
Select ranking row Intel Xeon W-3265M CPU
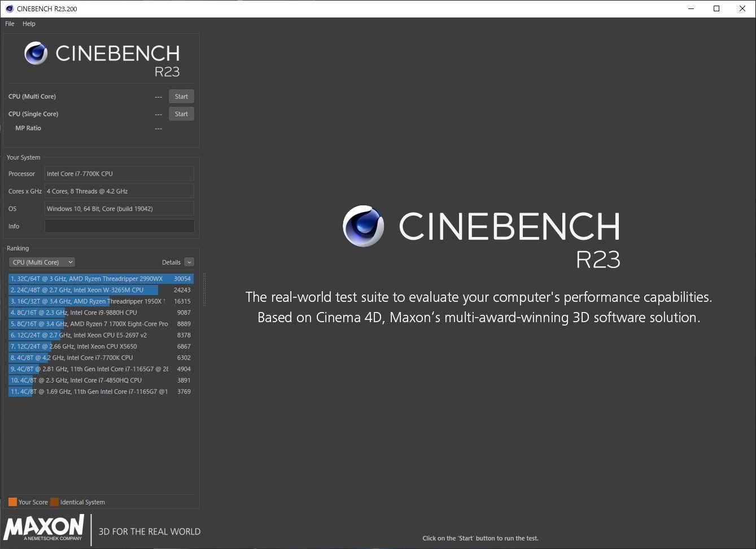[x=101, y=290]
